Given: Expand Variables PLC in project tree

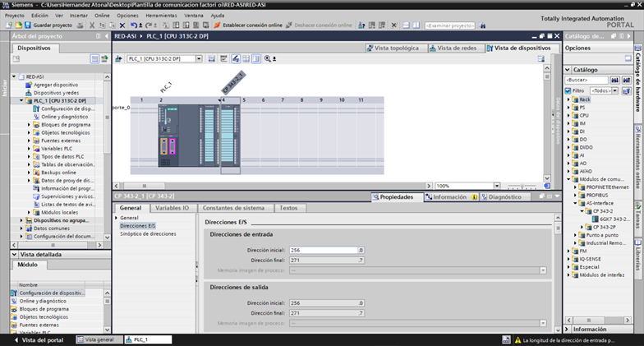Looking at the screenshot, I should click(29, 149).
